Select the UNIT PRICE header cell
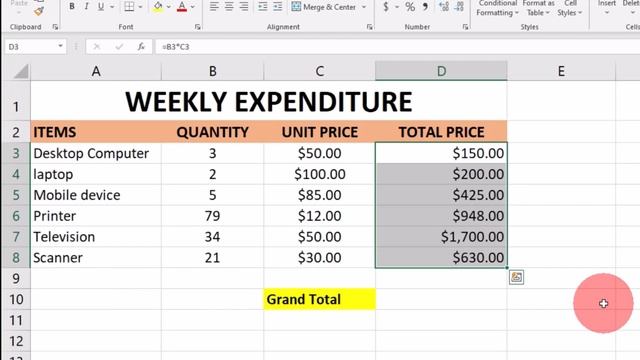This screenshot has width=640, height=360. point(320,132)
